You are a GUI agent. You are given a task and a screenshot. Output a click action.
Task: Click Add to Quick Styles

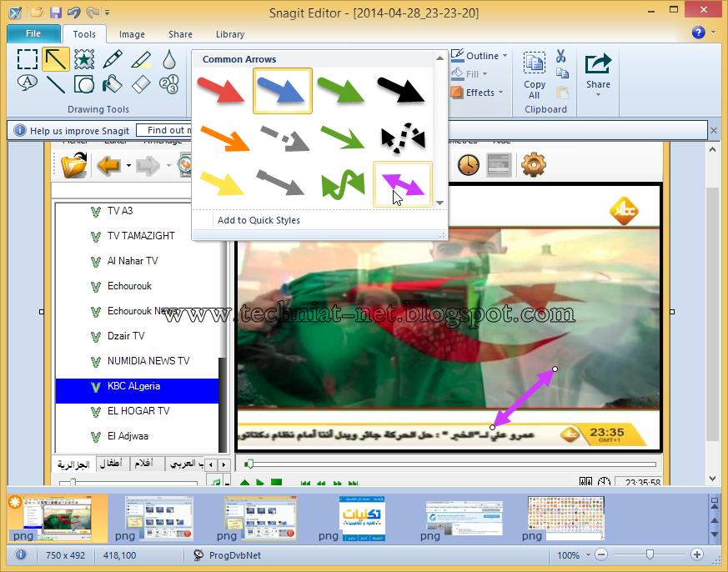259,220
